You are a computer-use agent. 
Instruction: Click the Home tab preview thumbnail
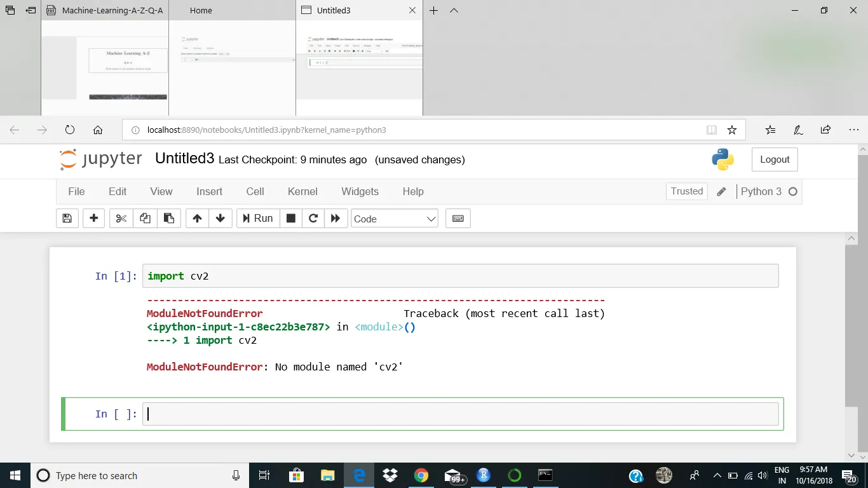pyautogui.click(x=232, y=68)
